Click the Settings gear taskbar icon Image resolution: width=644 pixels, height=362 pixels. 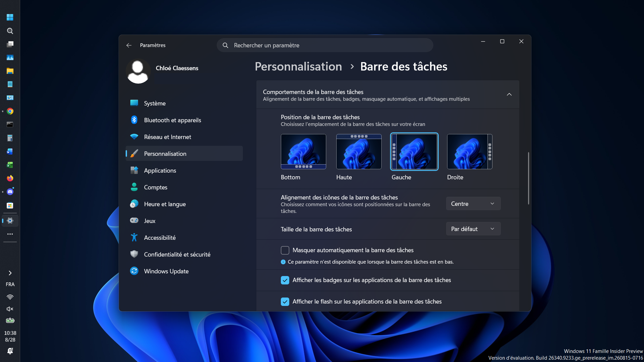(10, 221)
